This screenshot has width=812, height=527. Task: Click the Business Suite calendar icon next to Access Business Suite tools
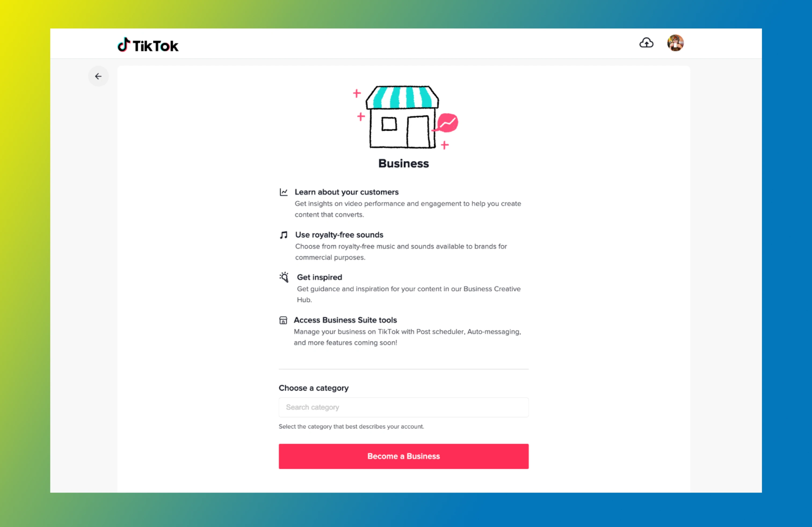[x=283, y=320]
